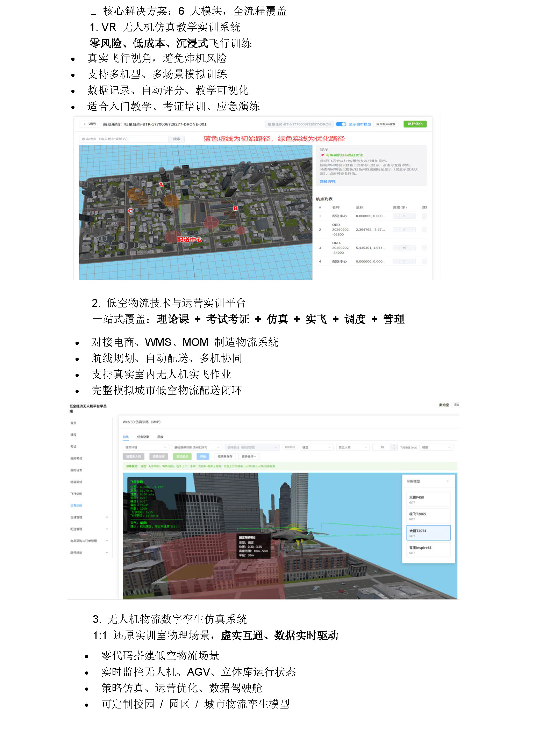
Task: Click the red pin icon beside 可编辑航线与路径优化
Action: 322,155
